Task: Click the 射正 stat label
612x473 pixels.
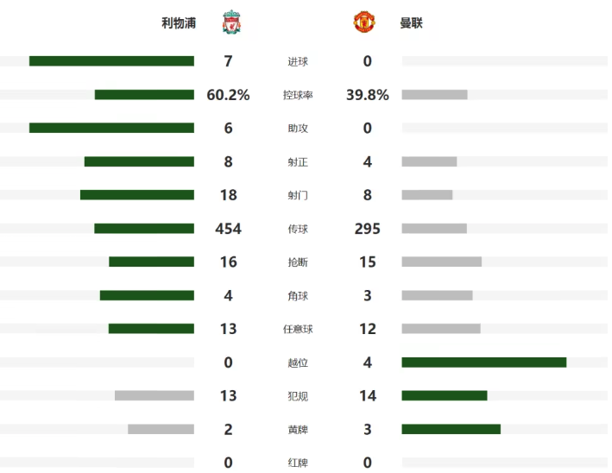Action: pos(298,162)
